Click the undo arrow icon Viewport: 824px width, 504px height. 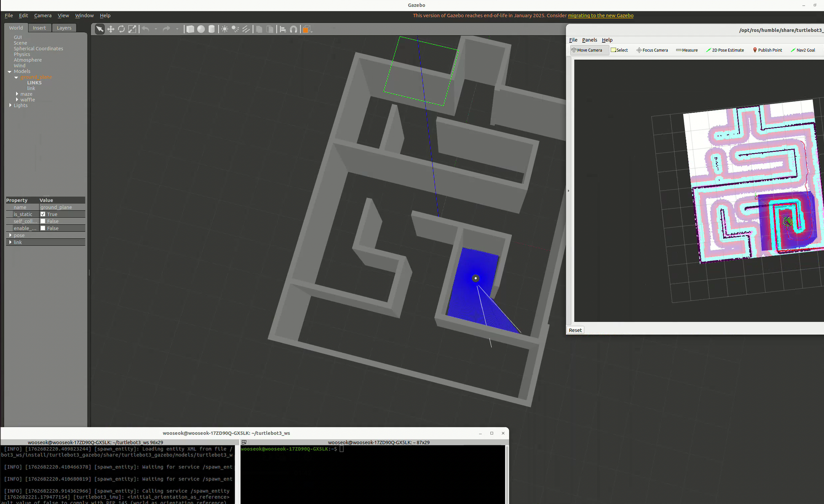click(x=145, y=29)
